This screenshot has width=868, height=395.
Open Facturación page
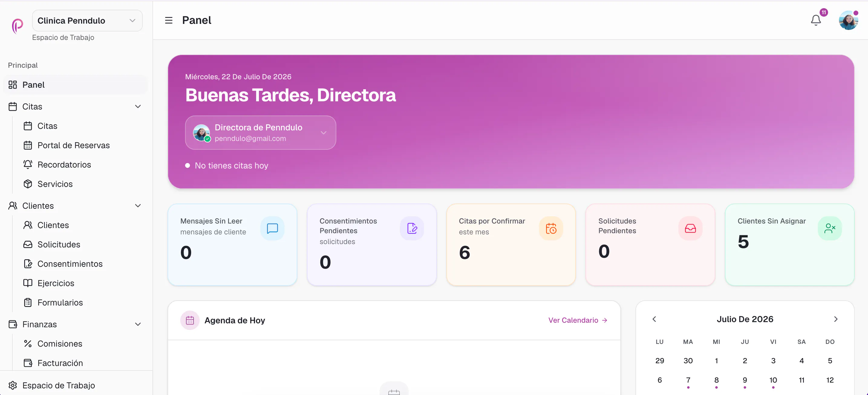point(83,363)
